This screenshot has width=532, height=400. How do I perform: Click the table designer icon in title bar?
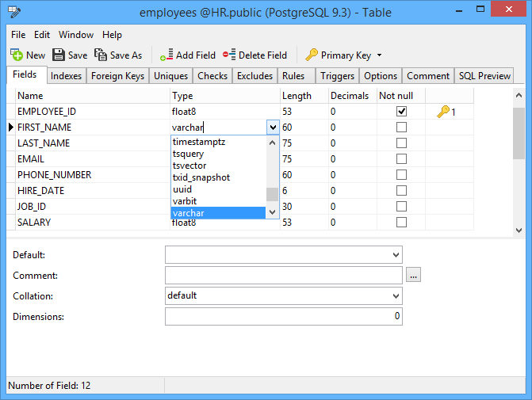pyautogui.click(x=14, y=12)
